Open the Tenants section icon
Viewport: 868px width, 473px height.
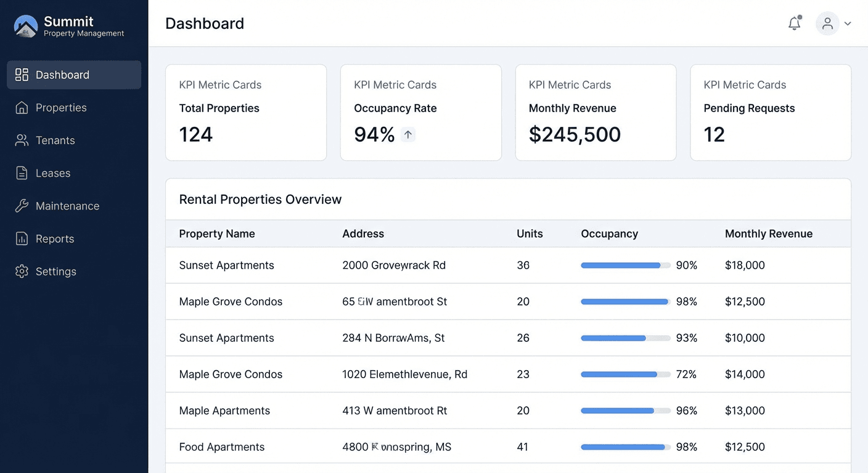tap(22, 140)
